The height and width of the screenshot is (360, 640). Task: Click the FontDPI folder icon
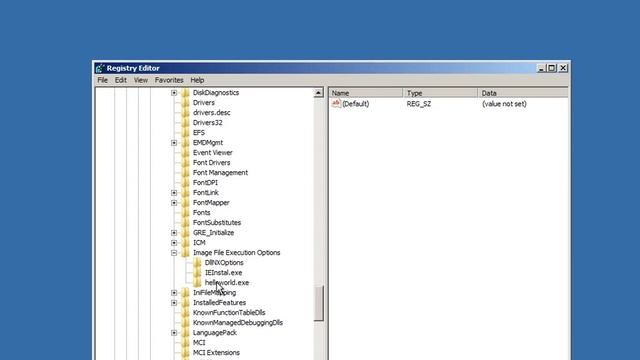point(185,183)
